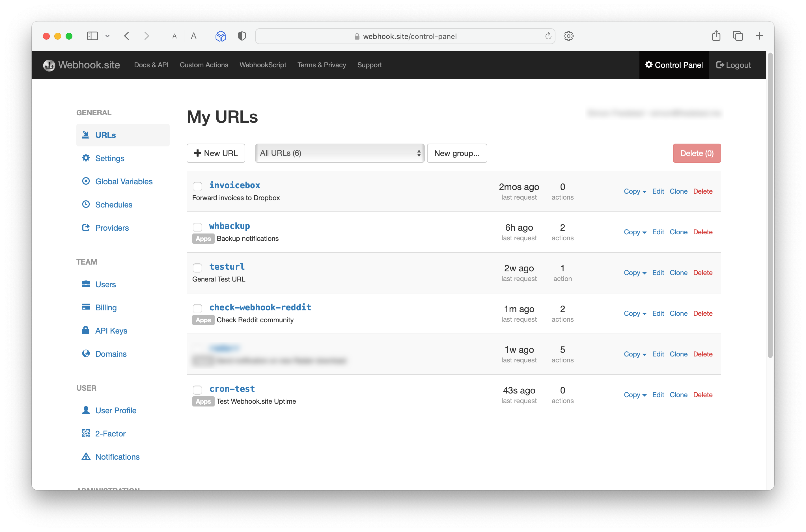This screenshot has height=532, width=806.
Task: Click Logout in the top navigation
Action: pyautogui.click(x=733, y=65)
